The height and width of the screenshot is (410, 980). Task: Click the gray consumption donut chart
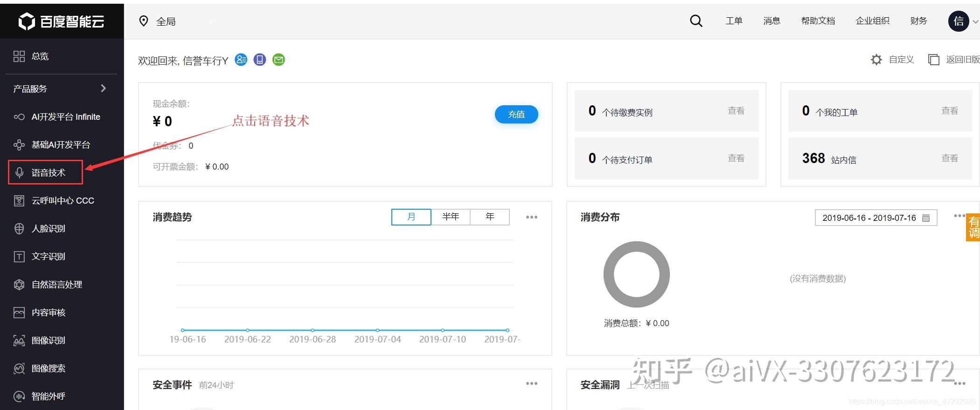(x=637, y=274)
